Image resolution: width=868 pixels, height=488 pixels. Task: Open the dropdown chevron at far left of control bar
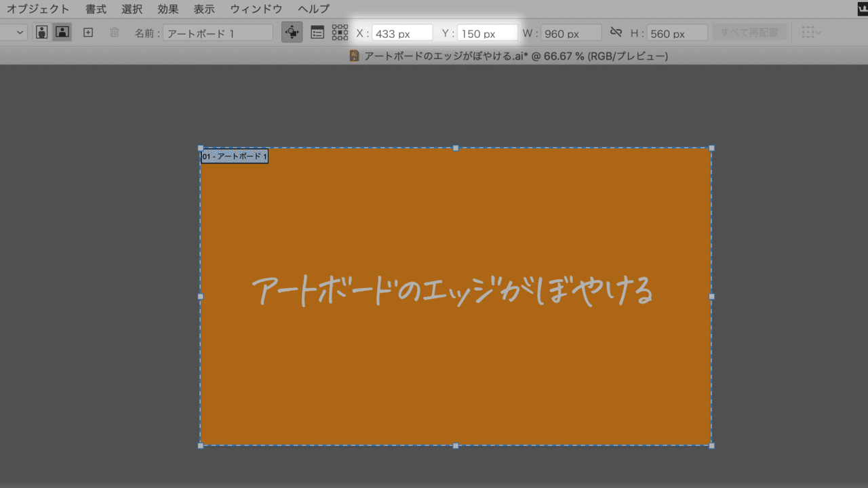(x=19, y=32)
